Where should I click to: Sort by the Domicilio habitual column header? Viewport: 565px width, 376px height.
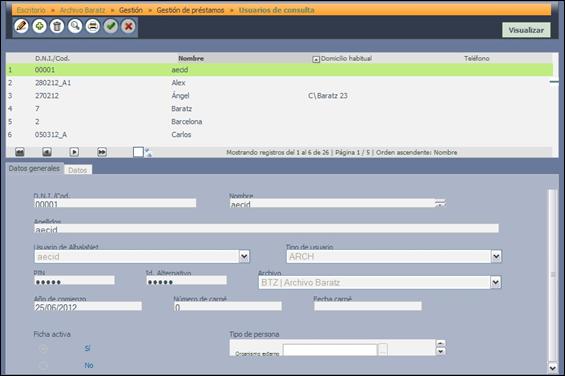point(346,58)
